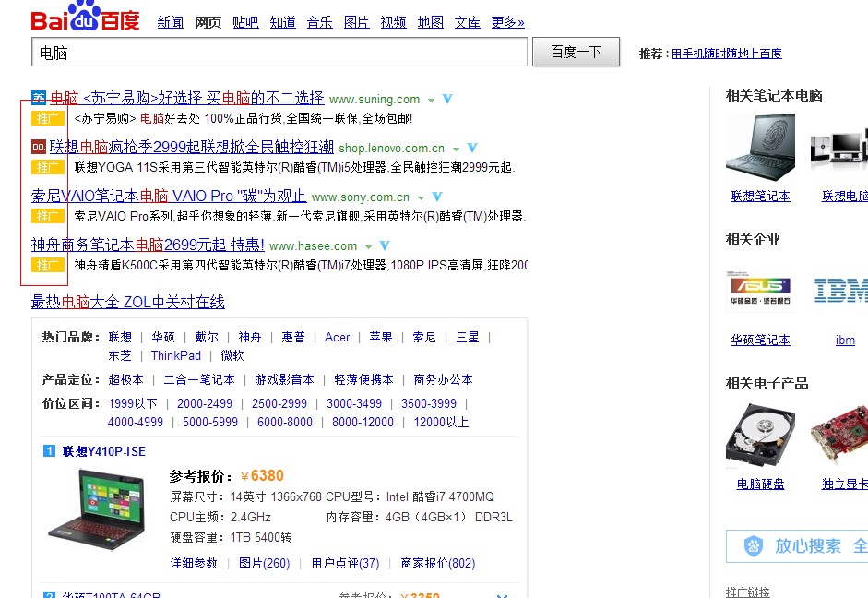Click the search input field containing 电脑

click(279, 53)
